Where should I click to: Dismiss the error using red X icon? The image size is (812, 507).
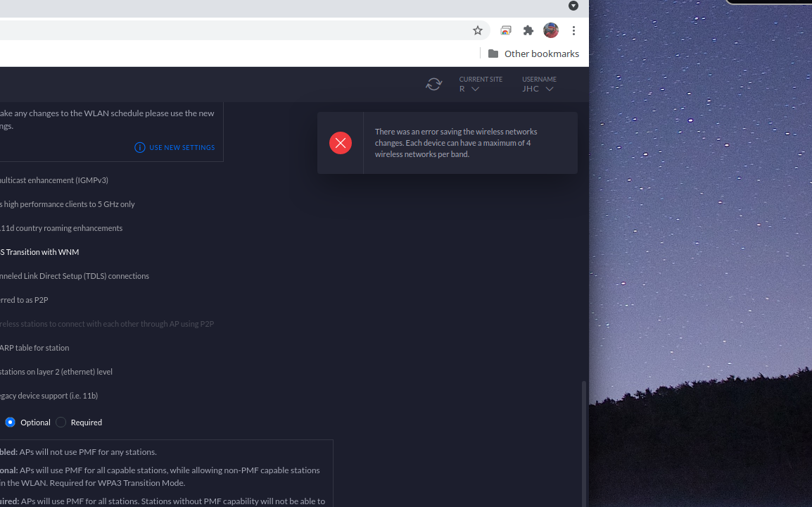coord(341,143)
